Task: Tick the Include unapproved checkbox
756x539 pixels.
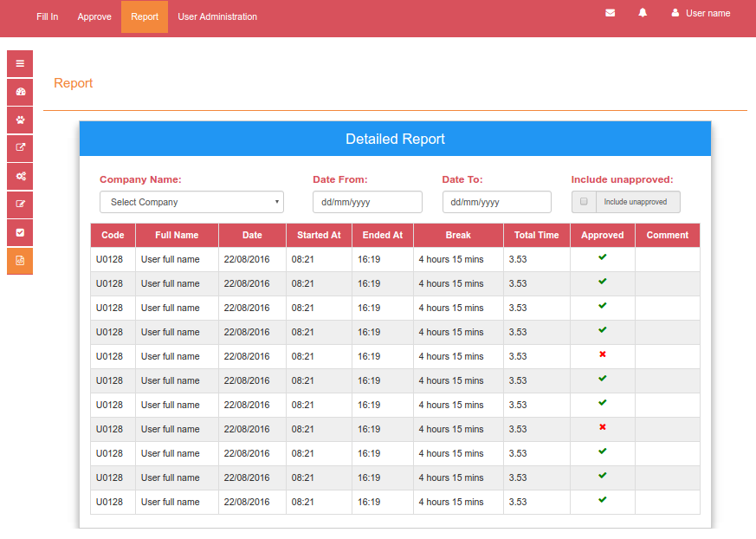Action: pyautogui.click(x=584, y=202)
